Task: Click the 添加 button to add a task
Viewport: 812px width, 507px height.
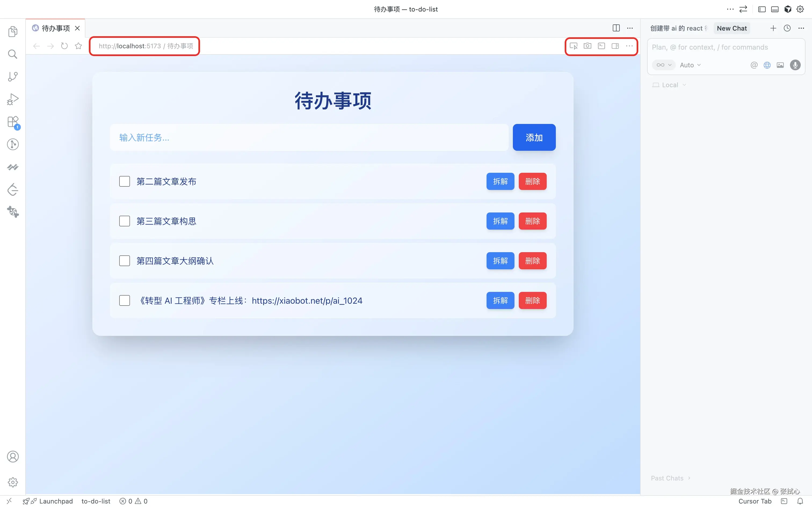Action: click(534, 137)
